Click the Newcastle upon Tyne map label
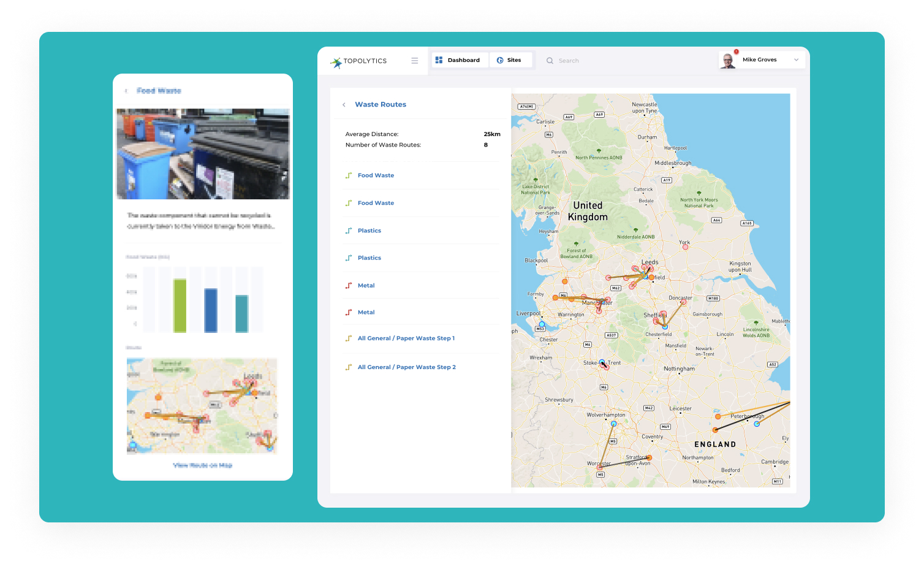The height and width of the screenshot is (569, 924). coord(644,108)
